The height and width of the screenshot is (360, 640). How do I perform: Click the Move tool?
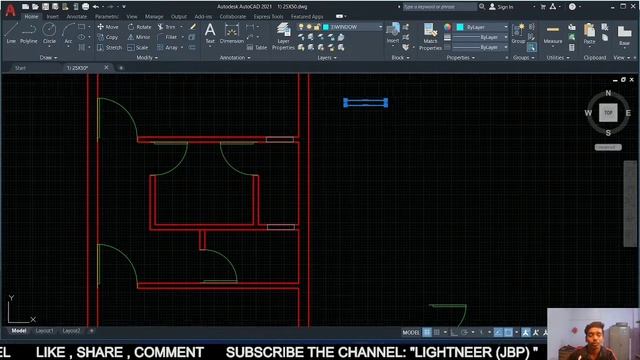click(x=108, y=27)
